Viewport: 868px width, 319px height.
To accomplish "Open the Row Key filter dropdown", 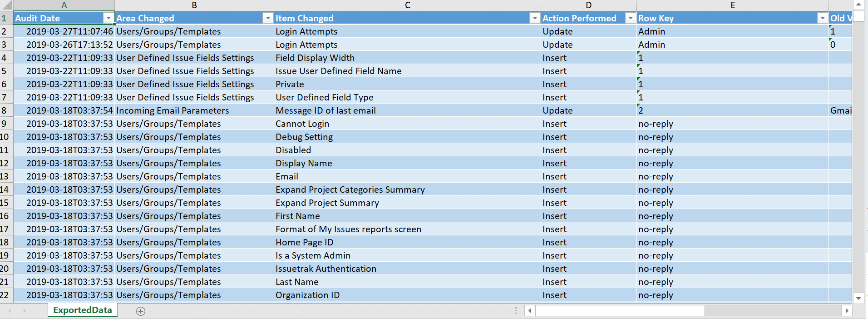I will point(823,18).
